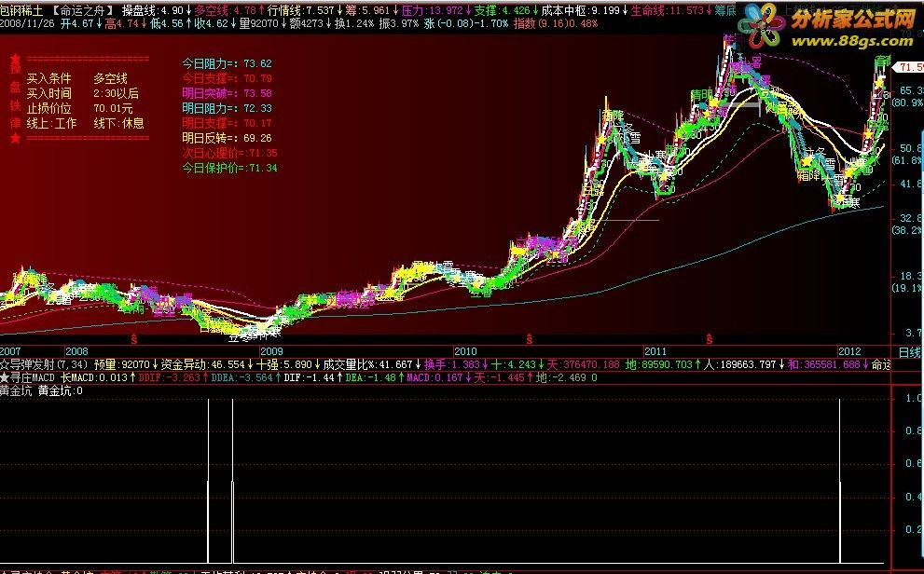Click the red S marker after 2010

tap(530, 339)
